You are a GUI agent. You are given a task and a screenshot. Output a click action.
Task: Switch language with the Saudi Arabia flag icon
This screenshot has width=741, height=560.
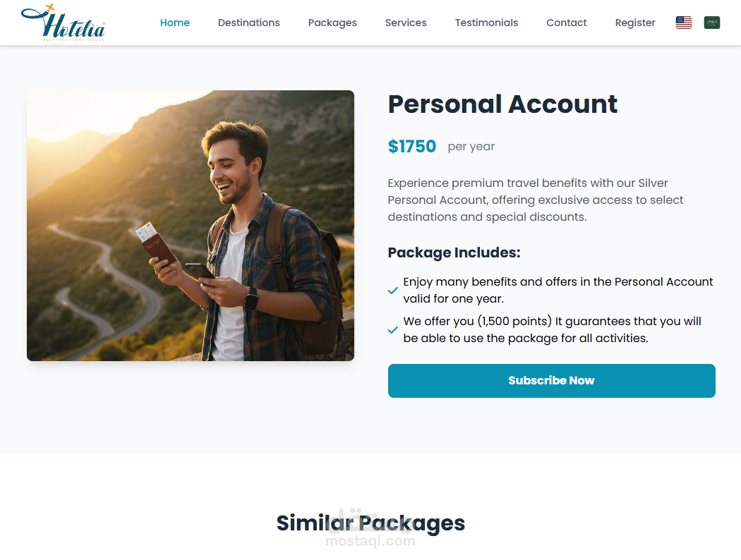pyautogui.click(x=711, y=23)
